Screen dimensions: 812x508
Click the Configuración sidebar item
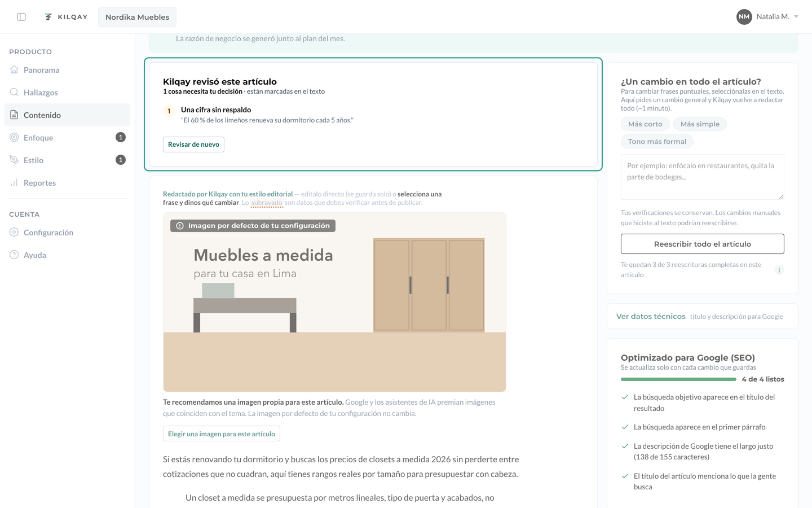point(67,233)
